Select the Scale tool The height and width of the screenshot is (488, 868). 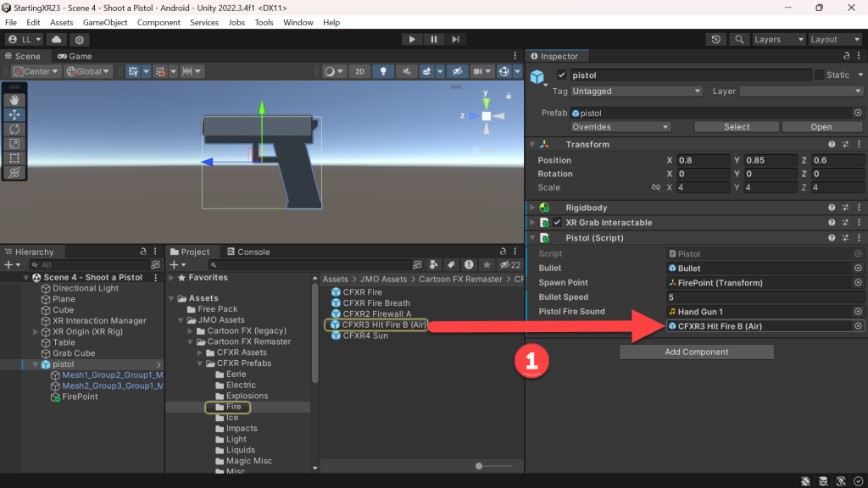click(x=14, y=144)
